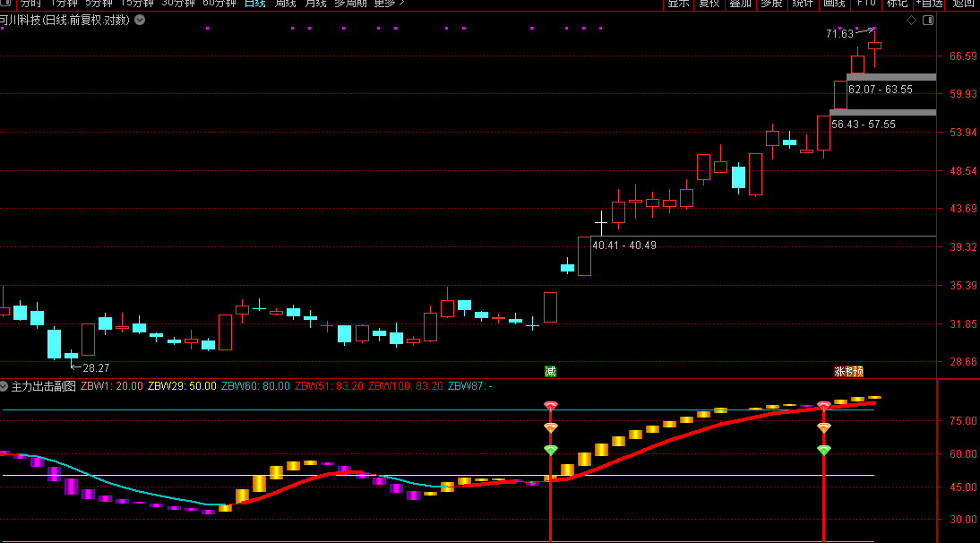The width and height of the screenshot is (980, 543).
Task: Click the 28.66 price axis label
Action: point(963,362)
